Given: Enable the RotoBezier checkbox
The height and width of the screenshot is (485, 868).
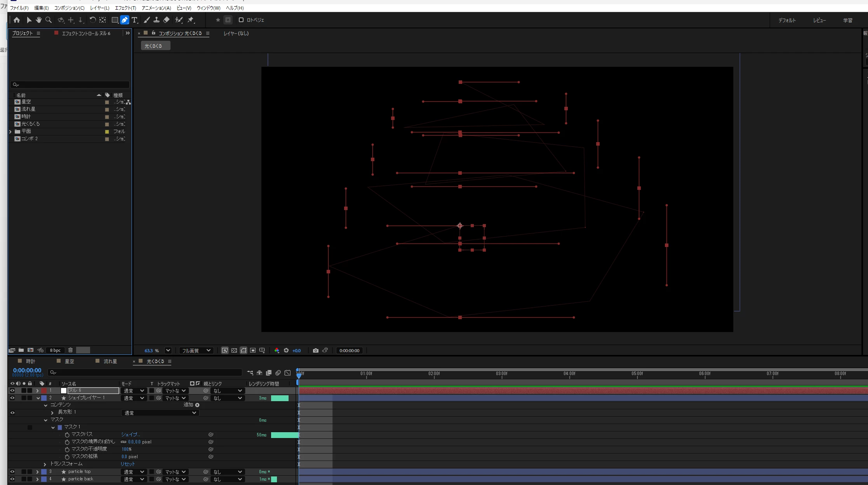Looking at the screenshot, I should (241, 20).
